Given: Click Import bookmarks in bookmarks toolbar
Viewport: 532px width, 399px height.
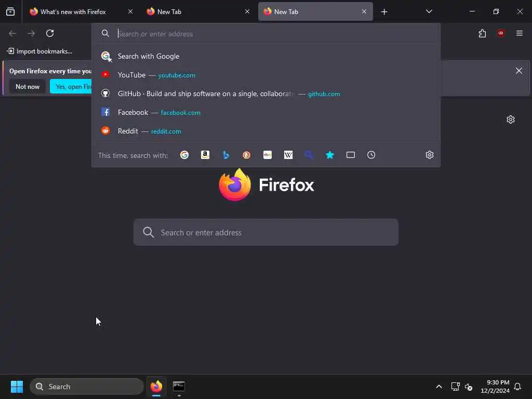Looking at the screenshot, I should [x=39, y=51].
